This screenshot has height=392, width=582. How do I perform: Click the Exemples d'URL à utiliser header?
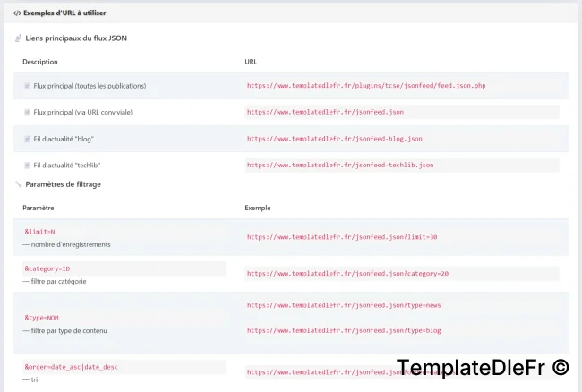[64, 13]
